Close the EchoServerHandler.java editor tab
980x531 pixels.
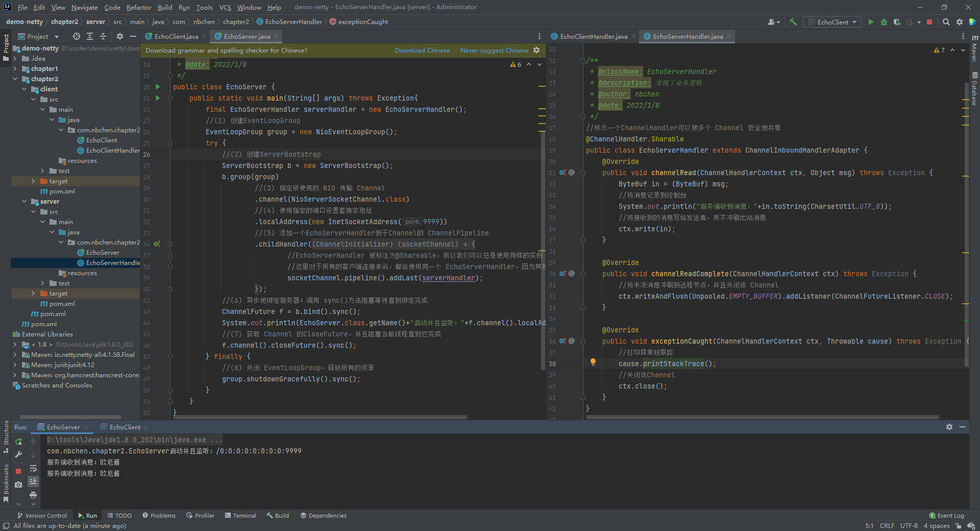[729, 36]
